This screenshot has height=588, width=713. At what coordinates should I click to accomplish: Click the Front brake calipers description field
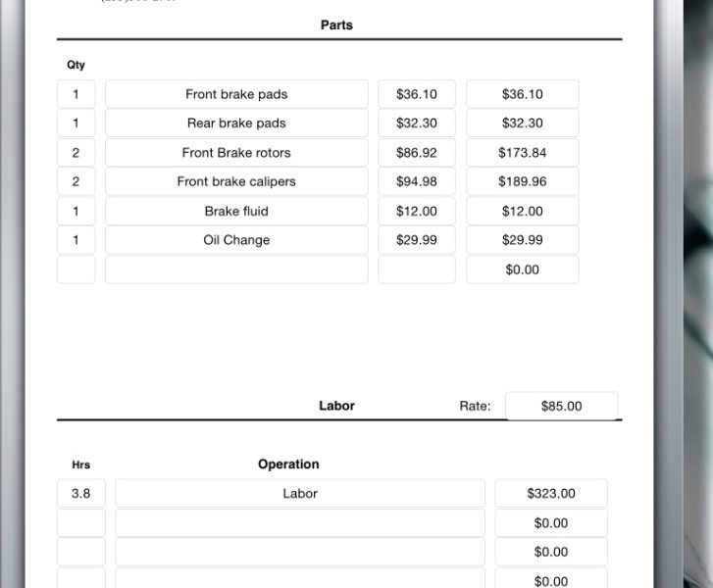tap(236, 181)
